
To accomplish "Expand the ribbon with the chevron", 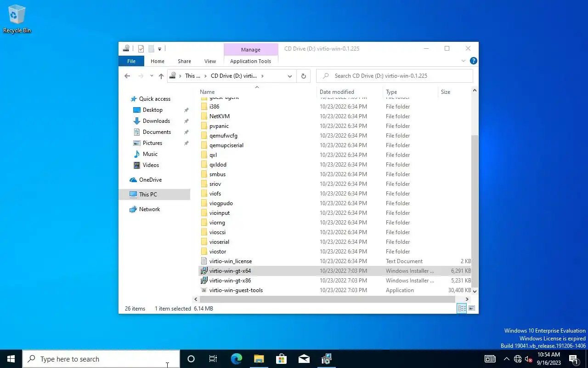I will point(463,61).
